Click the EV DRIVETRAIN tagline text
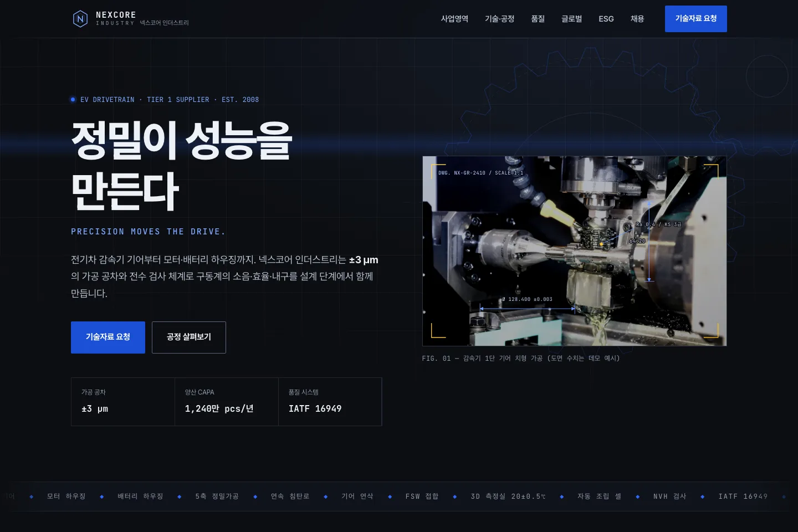The height and width of the screenshot is (532, 798). tap(170, 100)
